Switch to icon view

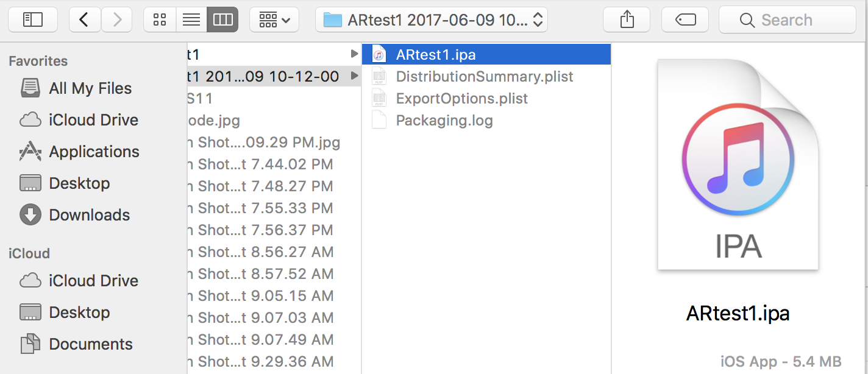pos(160,20)
